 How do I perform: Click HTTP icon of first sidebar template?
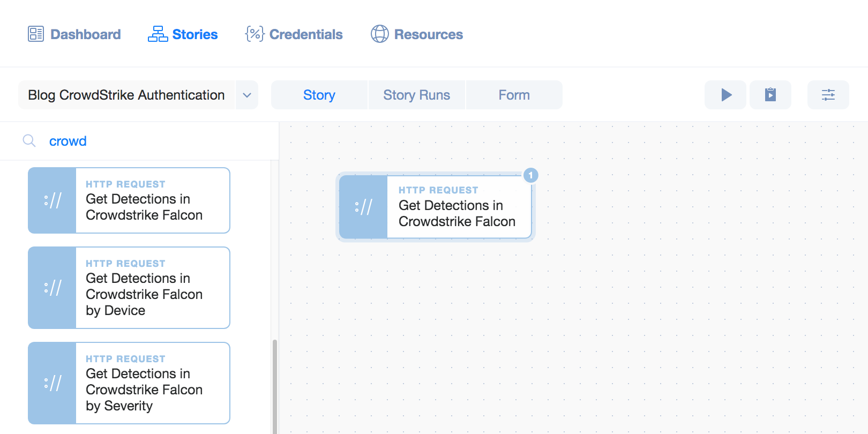pyautogui.click(x=52, y=200)
